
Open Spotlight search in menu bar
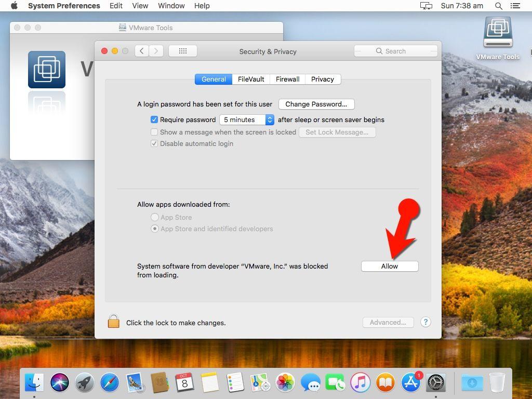tap(498, 6)
